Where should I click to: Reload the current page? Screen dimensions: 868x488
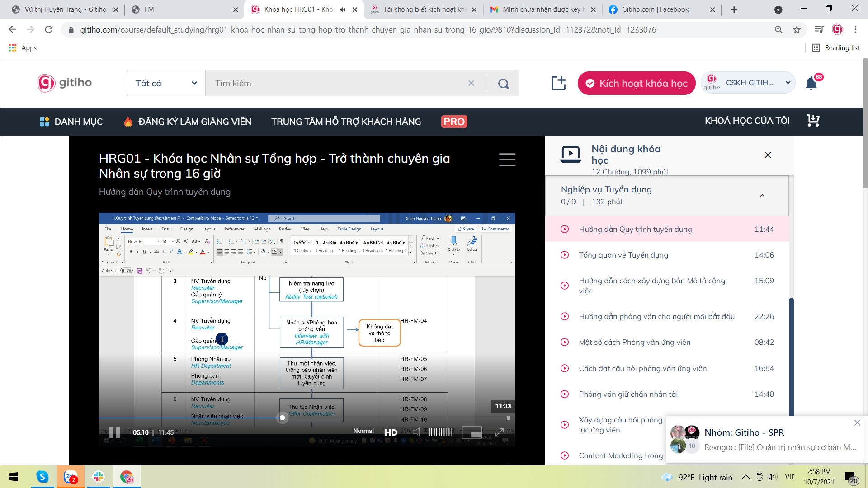49,29
